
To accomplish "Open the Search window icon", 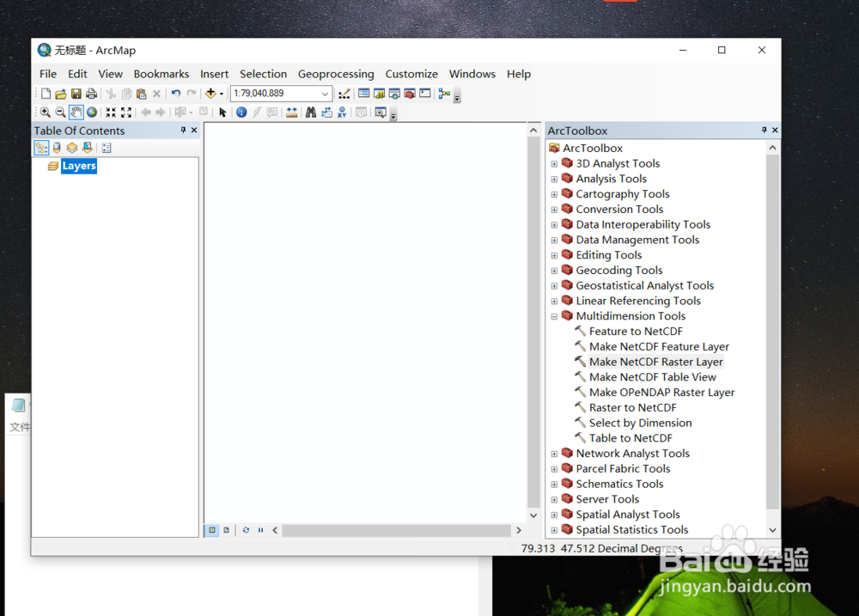I will click(x=394, y=94).
